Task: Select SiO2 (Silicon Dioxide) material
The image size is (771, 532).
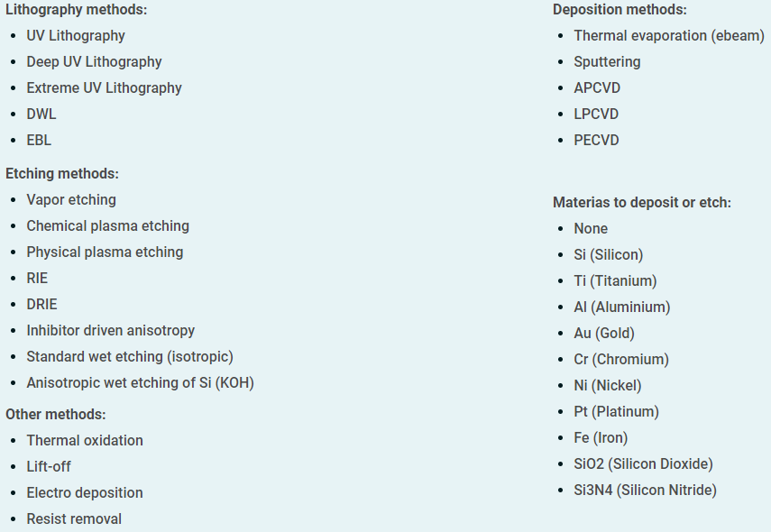Action: (x=644, y=464)
